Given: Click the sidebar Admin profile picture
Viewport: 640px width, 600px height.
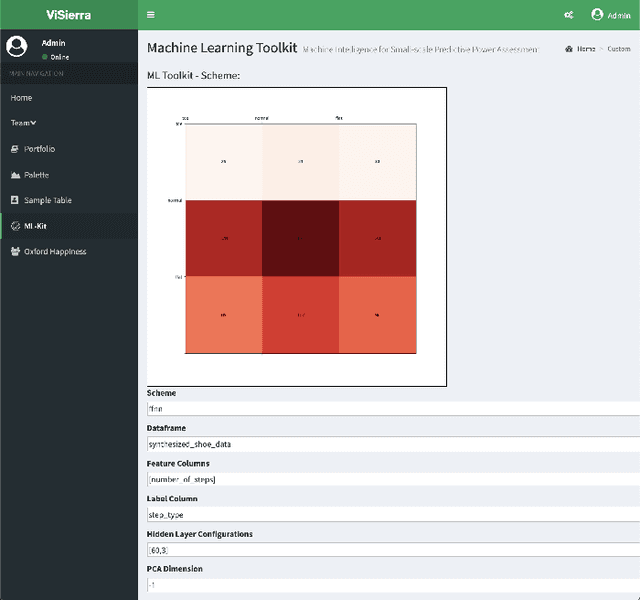Looking at the screenshot, I should [x=17, y=47].
